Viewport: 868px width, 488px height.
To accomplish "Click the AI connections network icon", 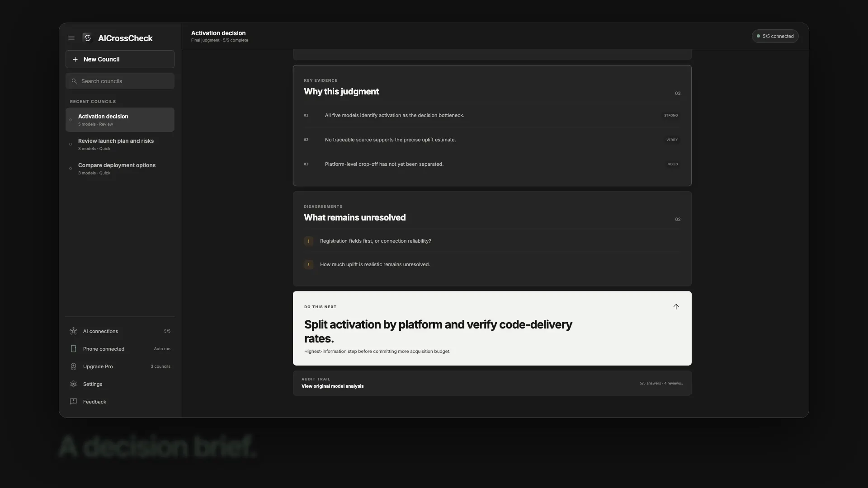I will (x=73, y=331).
